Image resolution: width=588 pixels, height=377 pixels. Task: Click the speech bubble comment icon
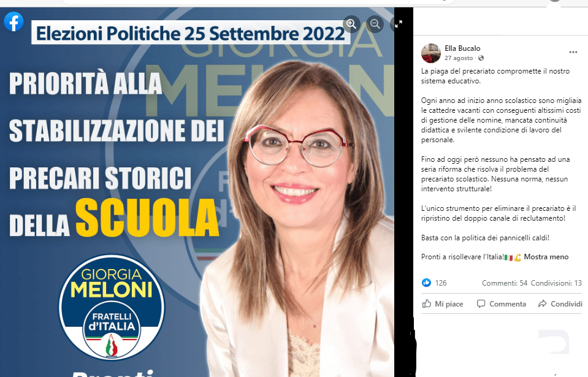pos(481,303)
